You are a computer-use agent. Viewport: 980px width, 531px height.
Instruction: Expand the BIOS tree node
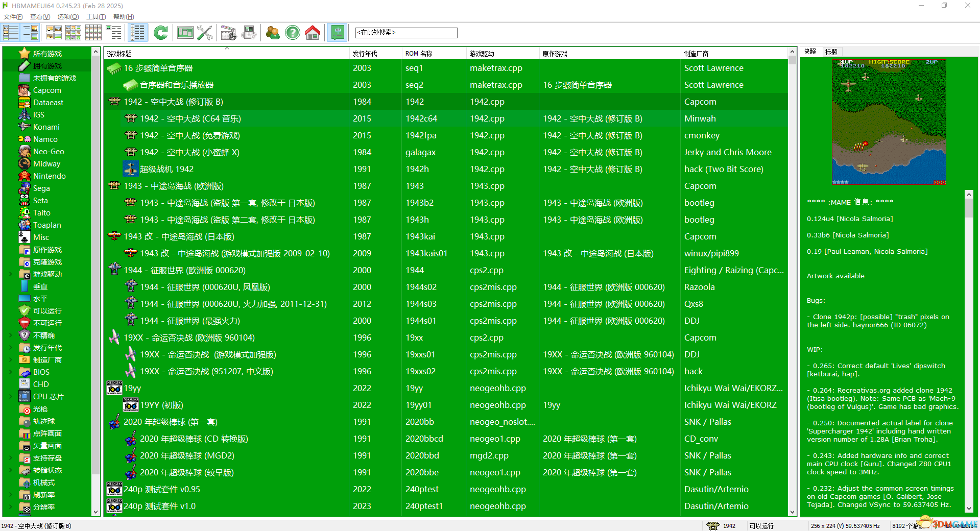point(11,372)
